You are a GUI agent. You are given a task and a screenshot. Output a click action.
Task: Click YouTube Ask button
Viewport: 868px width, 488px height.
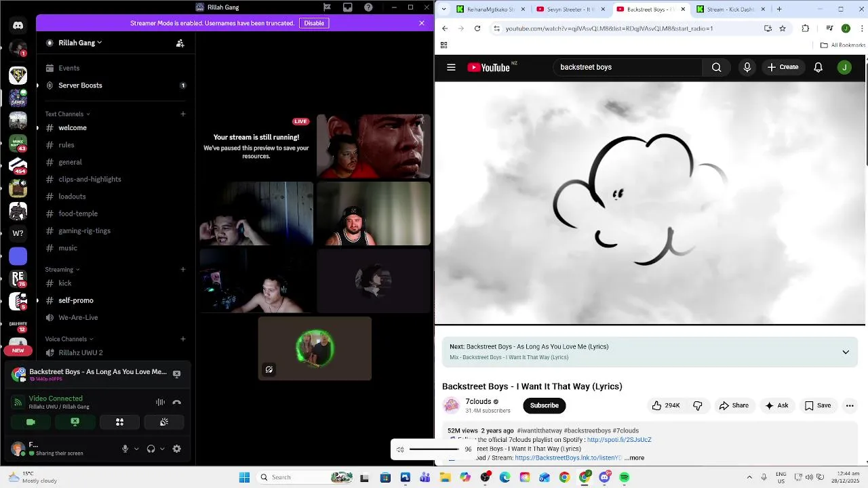point(776,405)
